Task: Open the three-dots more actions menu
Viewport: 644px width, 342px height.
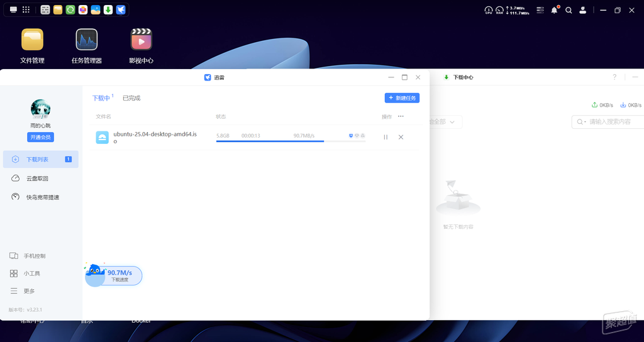Action: pyautogui.click(x=401, y=116)
